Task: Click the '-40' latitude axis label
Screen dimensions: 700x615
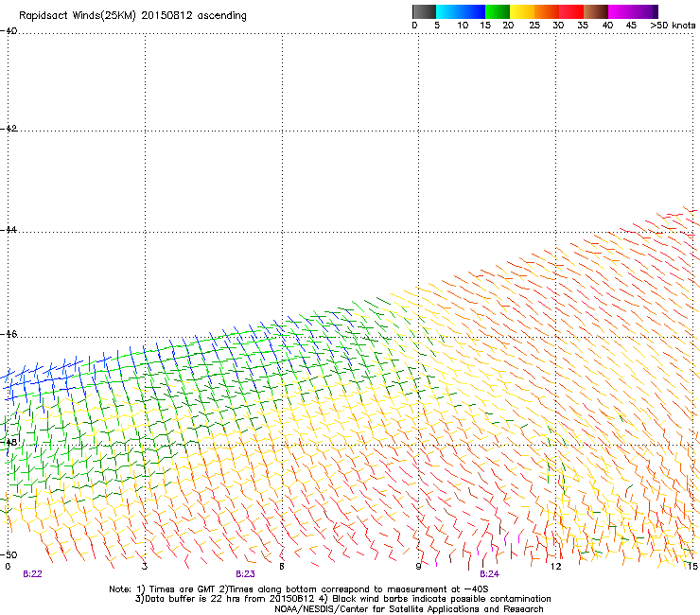Action: pos(9,31)
